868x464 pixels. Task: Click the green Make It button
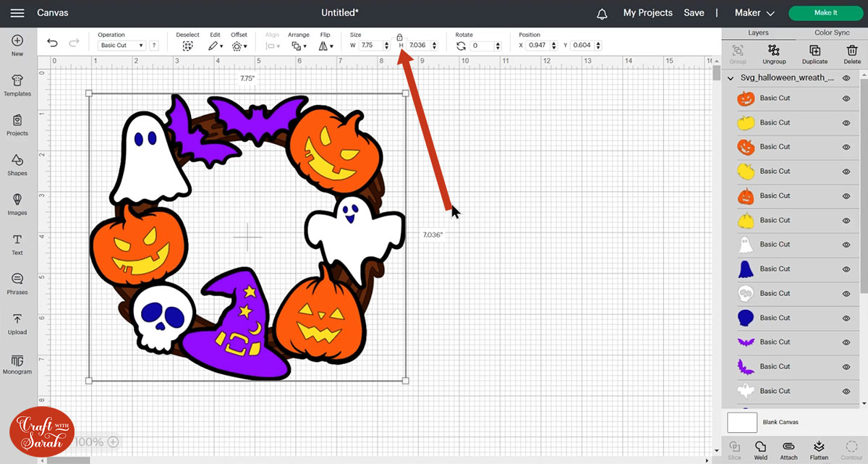[825, 13]
